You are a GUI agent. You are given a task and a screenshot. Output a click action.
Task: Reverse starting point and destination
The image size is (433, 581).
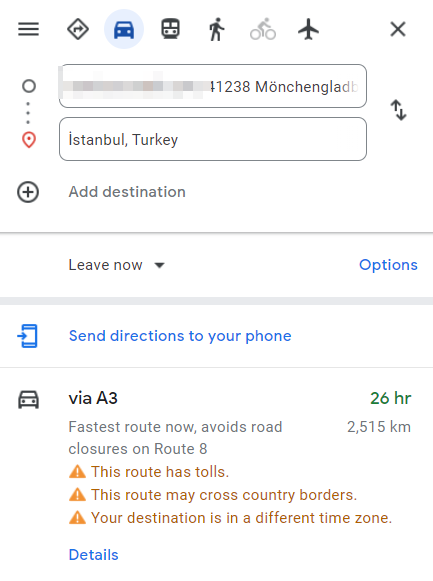click(x=399, y=110)
